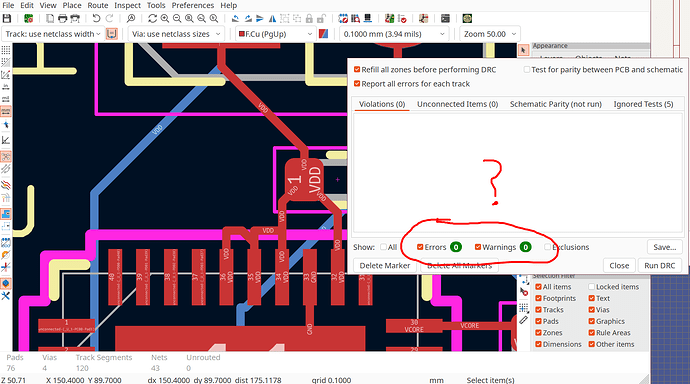Click the Delete Marker button
The height and width of the screenshot is (384, 690).
(385, 266)
